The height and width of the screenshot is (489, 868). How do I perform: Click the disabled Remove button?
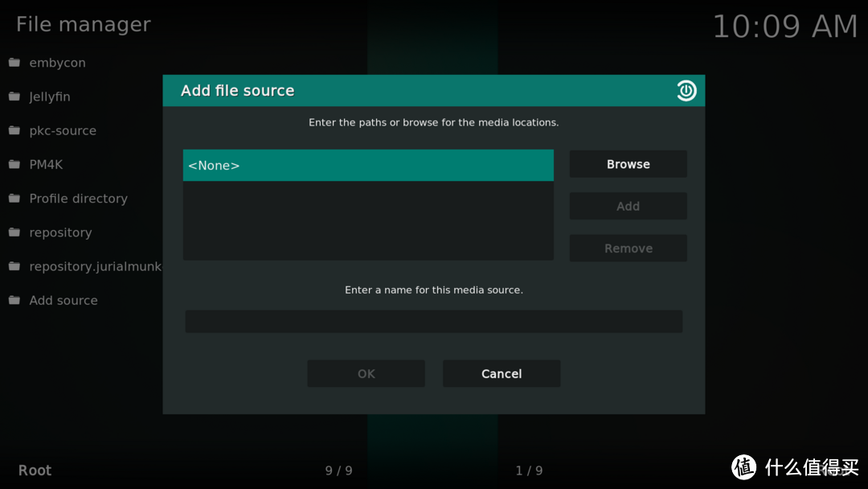coord(628,249)
